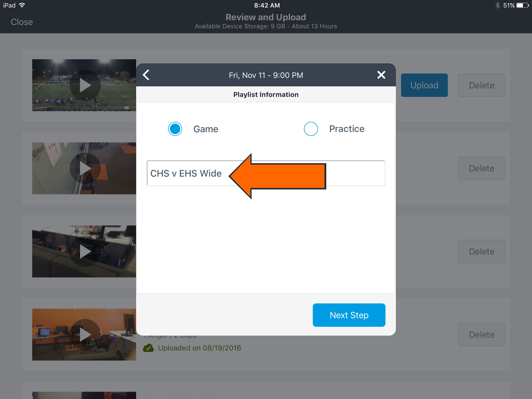Select the Game option
This screenshot has height=399, width=532.
(175, 129)
